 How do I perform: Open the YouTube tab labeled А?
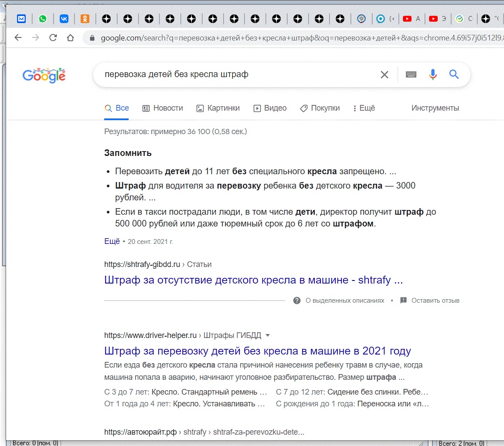click(412, 19)
